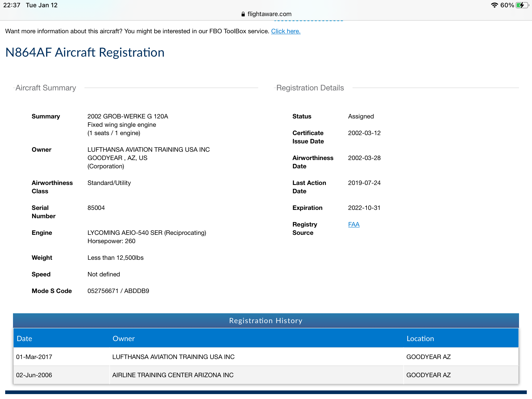Viewport: 532px width, 399px height.
Task: Select the certificate issue date 2002-03-12
Action: click(364, 133)
